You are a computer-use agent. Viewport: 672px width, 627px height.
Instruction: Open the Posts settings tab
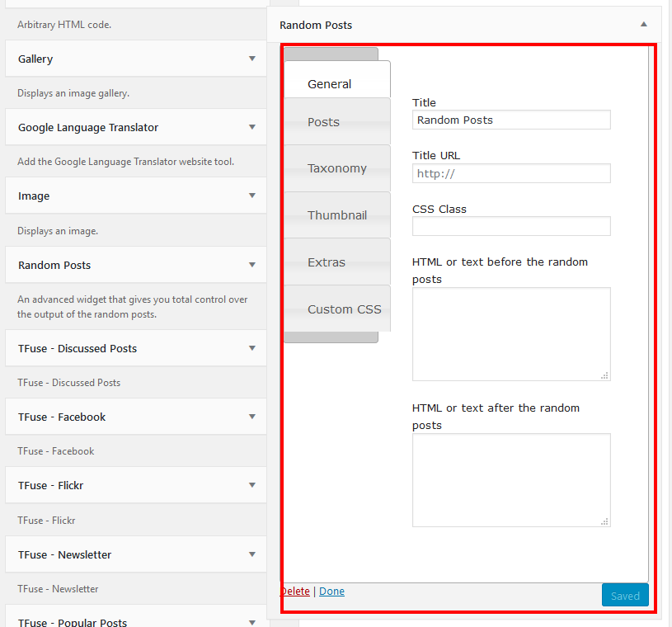coord(323,121)
